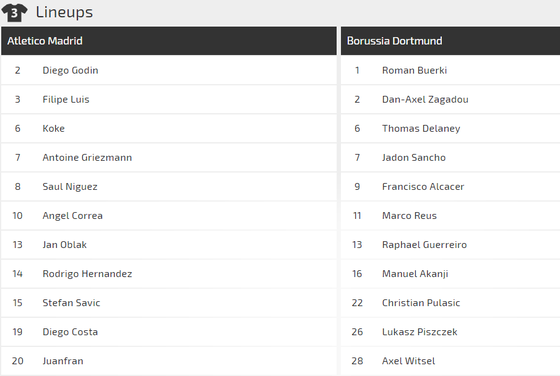Open Diego Godin player link
This screenshot has height=376, width=560.
(x=70, y=70)
